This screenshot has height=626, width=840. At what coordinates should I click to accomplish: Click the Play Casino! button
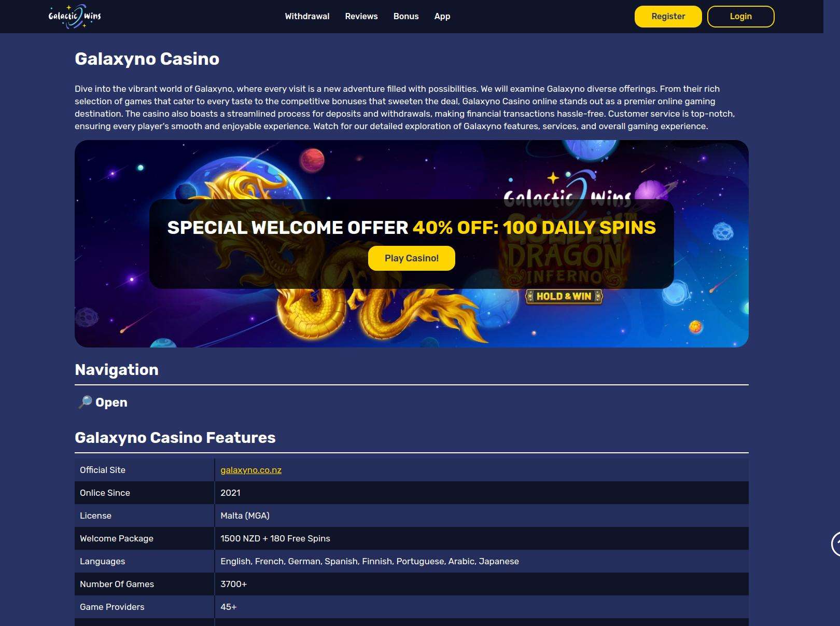(411, 258)
